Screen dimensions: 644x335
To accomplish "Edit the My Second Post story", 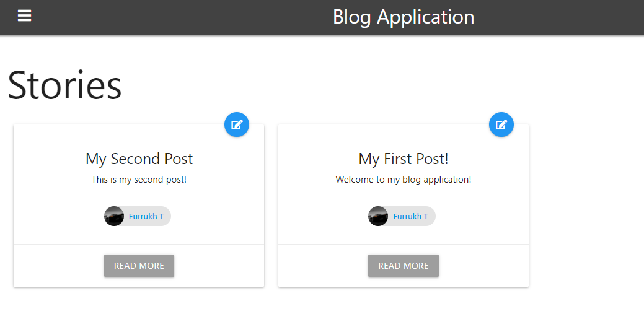I will pyautogui.click(x=237, y=124).
